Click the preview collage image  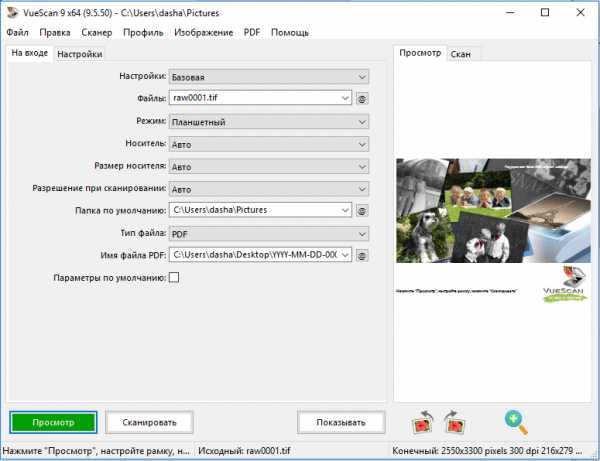click(x=493, y=210)
